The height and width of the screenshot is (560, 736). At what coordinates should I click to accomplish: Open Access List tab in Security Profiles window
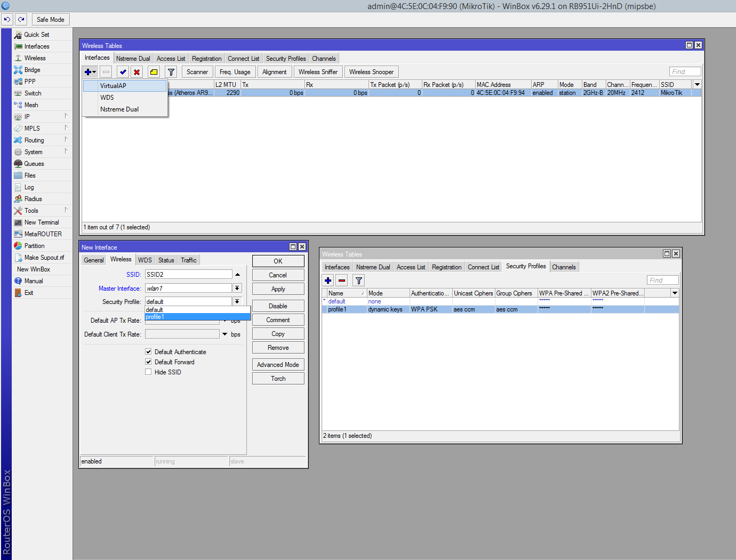pyautogui.click(x=411, y=267)
